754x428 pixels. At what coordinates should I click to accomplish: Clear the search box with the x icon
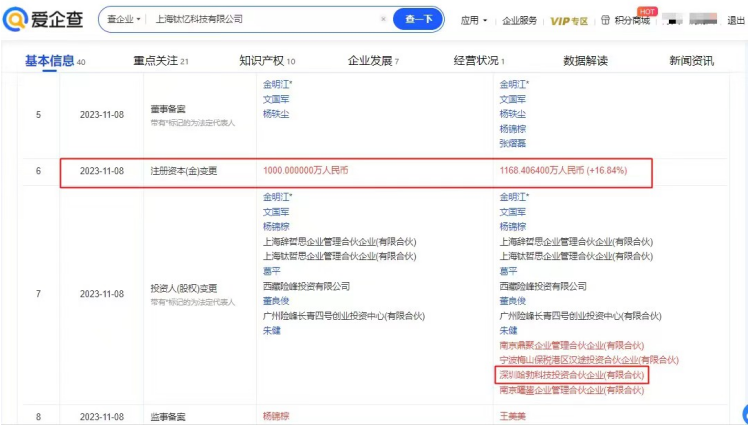point(383,19)
